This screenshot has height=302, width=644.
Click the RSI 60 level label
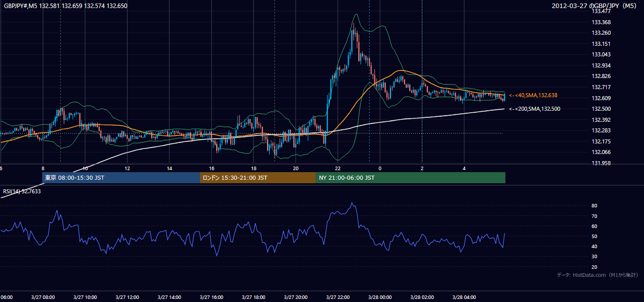595,226
